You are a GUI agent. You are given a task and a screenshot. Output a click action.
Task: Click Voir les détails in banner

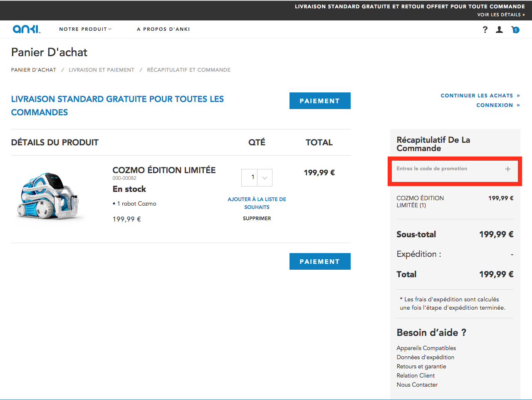[501, 15]
